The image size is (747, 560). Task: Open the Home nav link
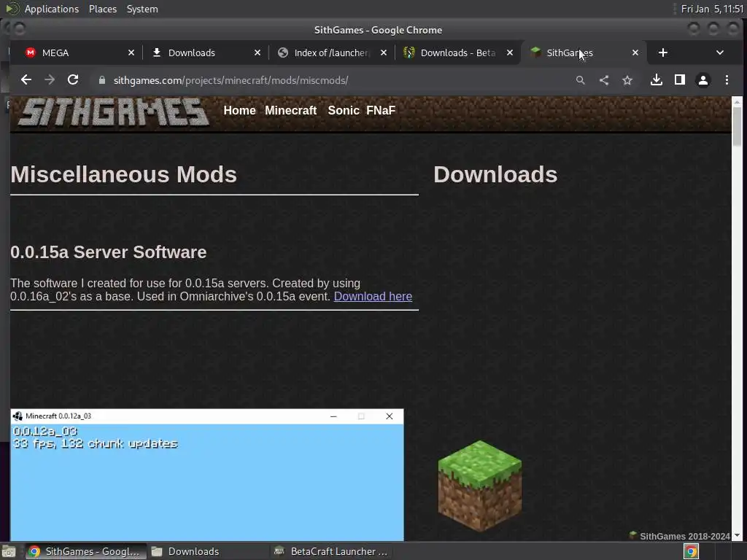[239, 111]
